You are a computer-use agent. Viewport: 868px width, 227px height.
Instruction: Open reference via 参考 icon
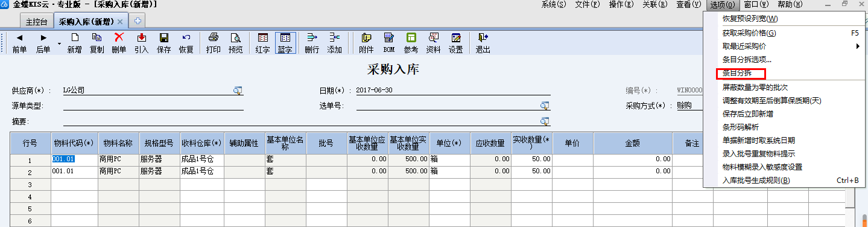pos(411,43)
